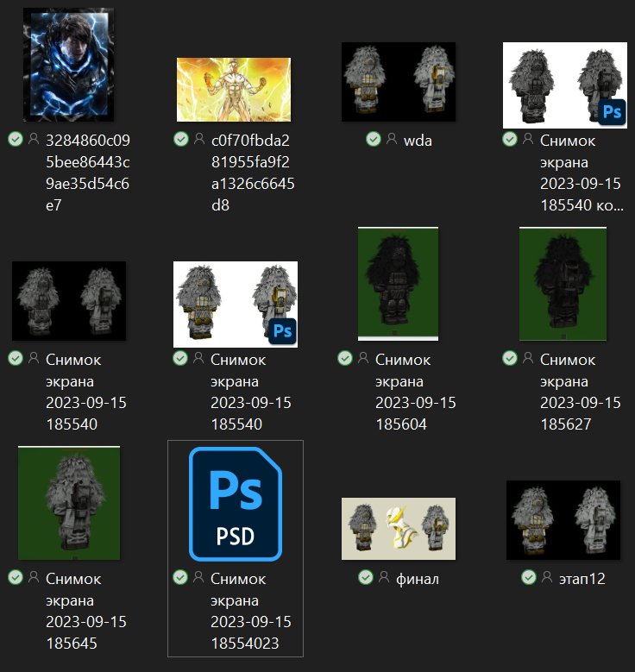Click green sync checkmark next to этап12

(529, 578)
